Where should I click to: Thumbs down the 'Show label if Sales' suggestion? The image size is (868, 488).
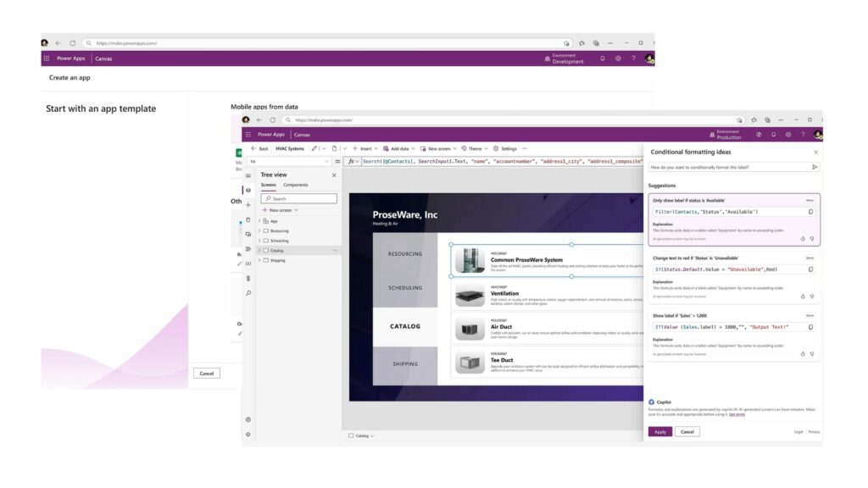point(811,354)
